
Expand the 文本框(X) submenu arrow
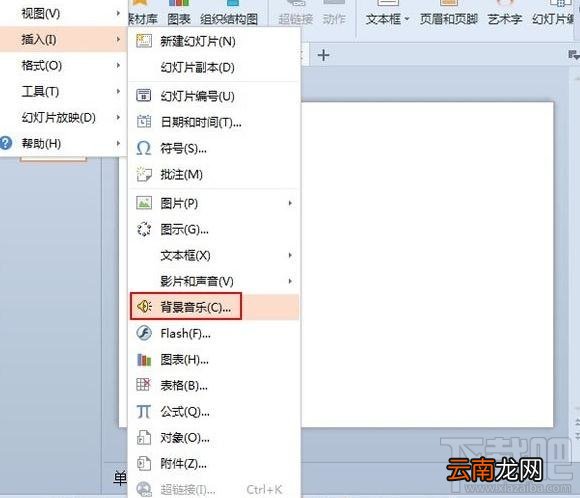click(290, 255)
